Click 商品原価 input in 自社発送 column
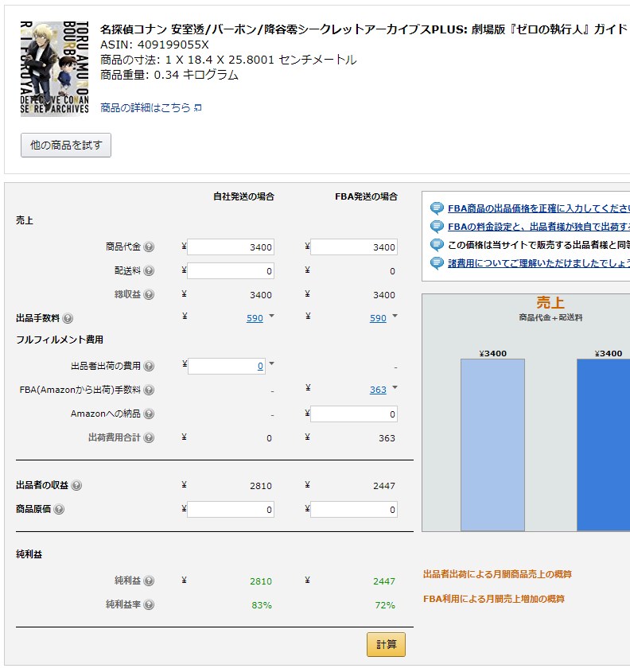Viewport: 630px width, 672px height. coord(231,510)
